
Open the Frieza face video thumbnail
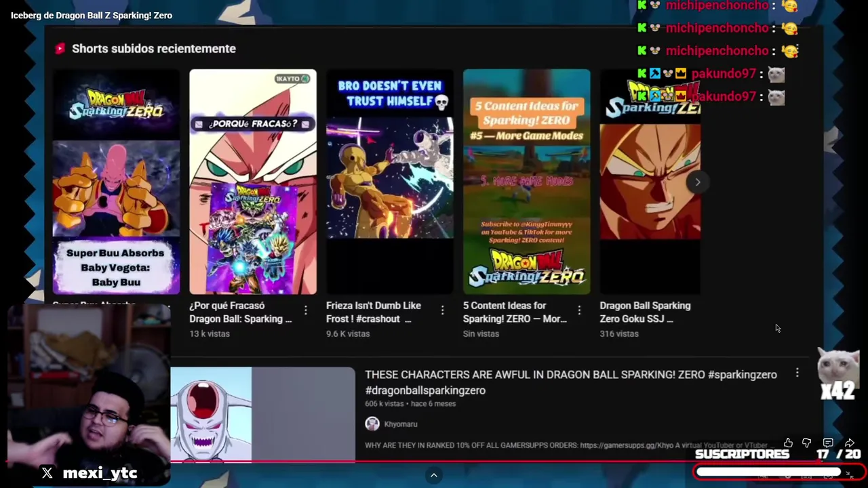262,414
